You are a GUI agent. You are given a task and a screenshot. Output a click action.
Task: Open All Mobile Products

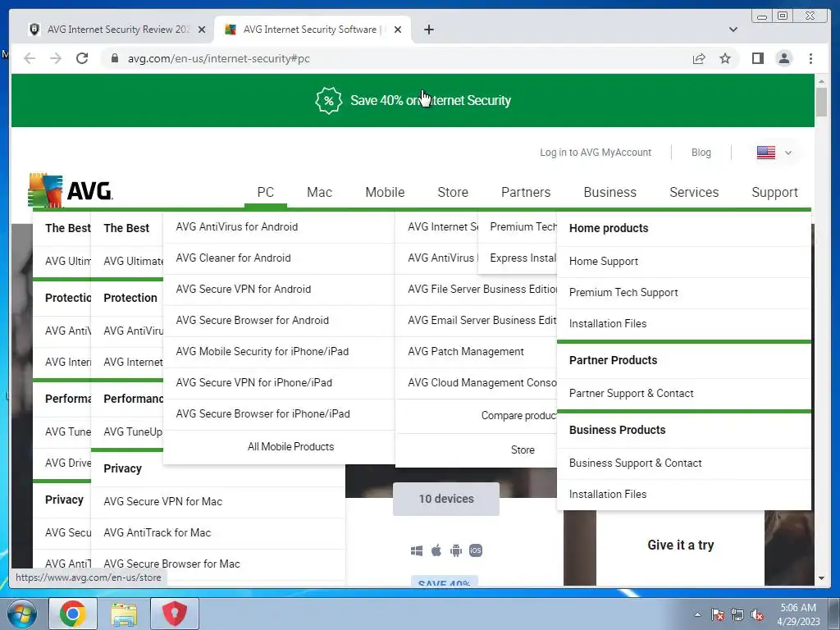290,447
